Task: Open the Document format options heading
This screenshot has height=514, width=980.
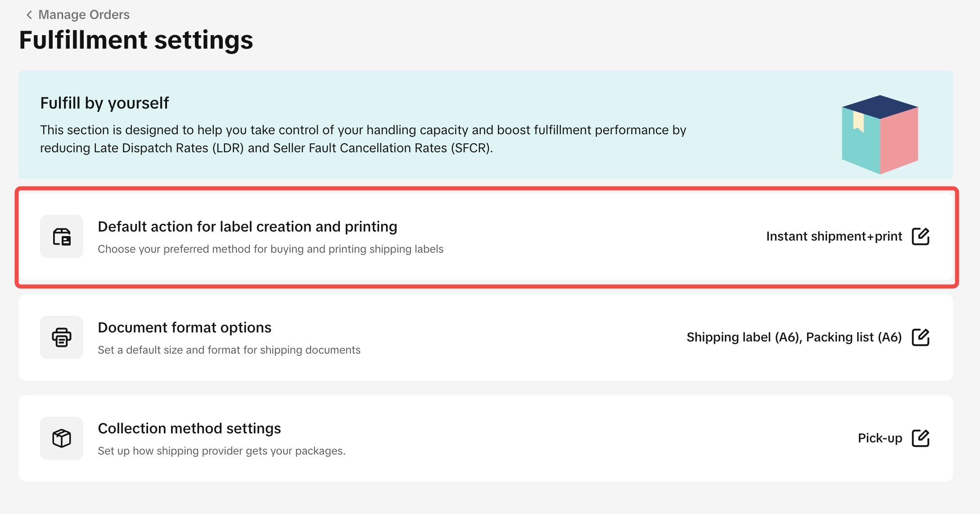Action: click(184, 328)
